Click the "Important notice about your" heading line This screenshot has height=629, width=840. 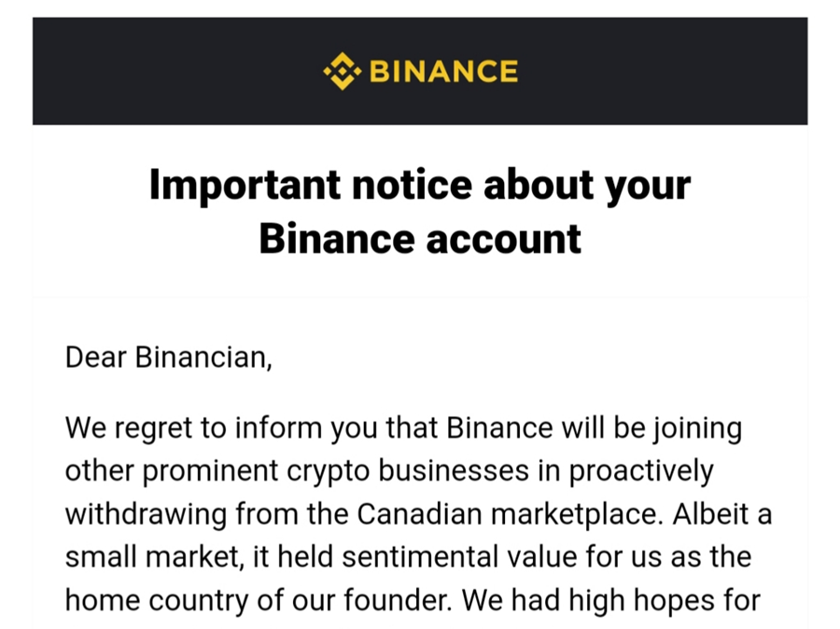(419, 186)
